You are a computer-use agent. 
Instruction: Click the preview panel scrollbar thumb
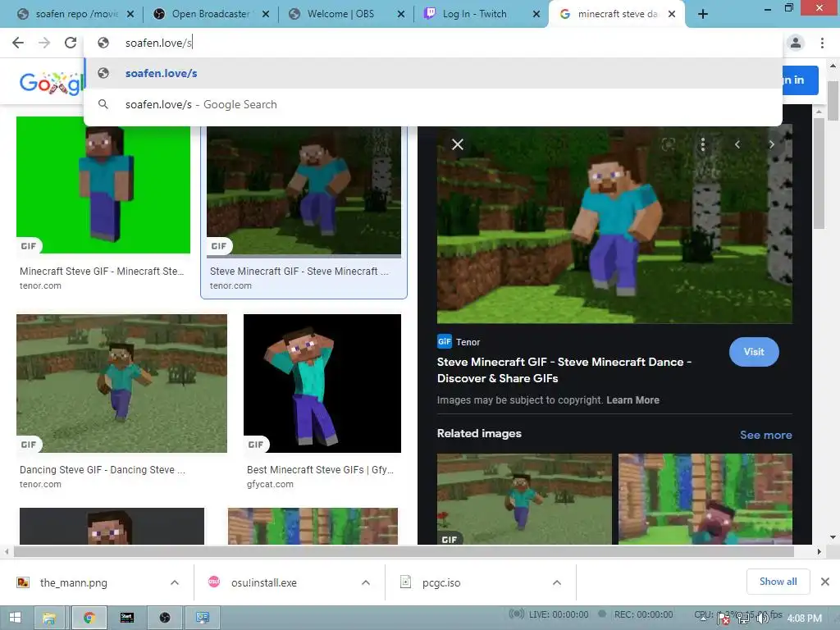[819, 173]
